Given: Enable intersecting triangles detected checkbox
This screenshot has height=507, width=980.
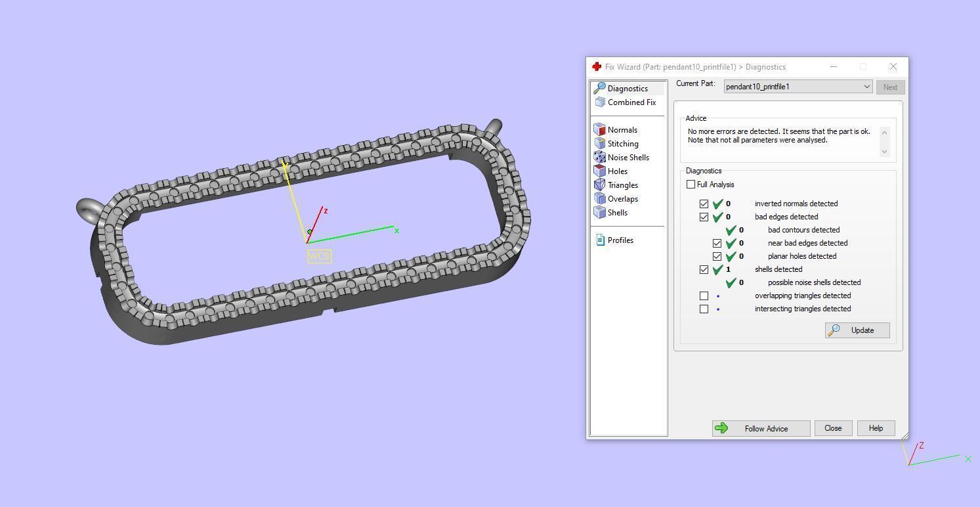Looking at the screenshot, I should click(704, 309).
